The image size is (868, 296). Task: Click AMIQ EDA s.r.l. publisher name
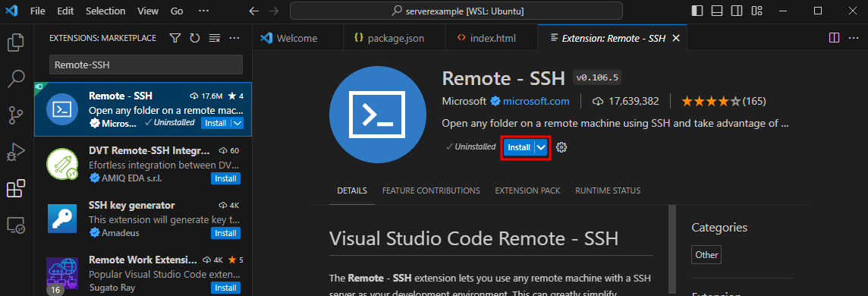132,178
